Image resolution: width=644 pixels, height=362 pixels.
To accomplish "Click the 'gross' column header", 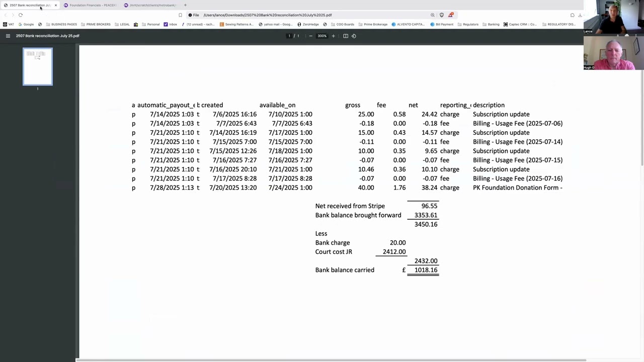I will click(x=353, y=105).
